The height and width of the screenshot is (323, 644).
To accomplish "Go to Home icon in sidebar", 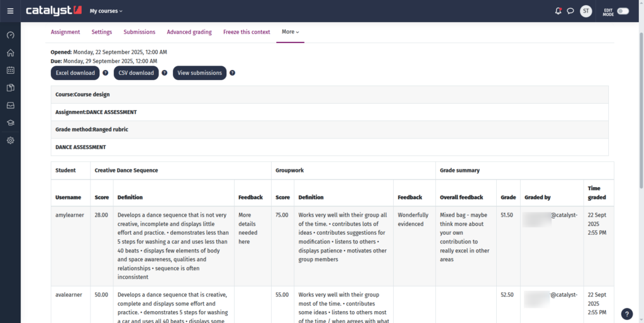I will (x=11, y=53).
